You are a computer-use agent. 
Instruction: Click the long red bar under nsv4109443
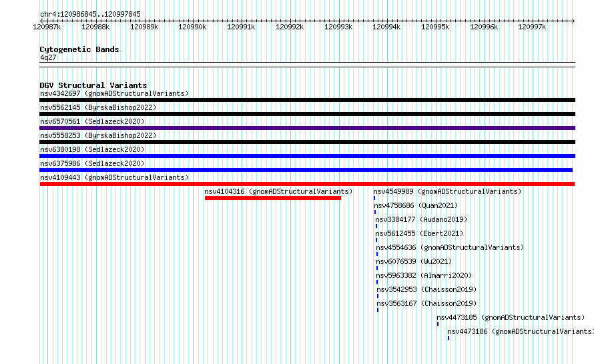click(x=307, y=184)
